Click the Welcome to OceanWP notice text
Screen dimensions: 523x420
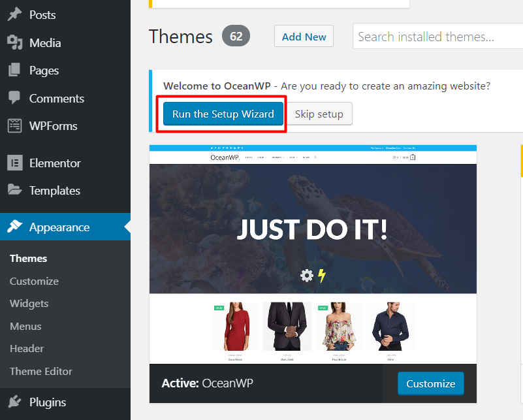(x=326, y=86)
